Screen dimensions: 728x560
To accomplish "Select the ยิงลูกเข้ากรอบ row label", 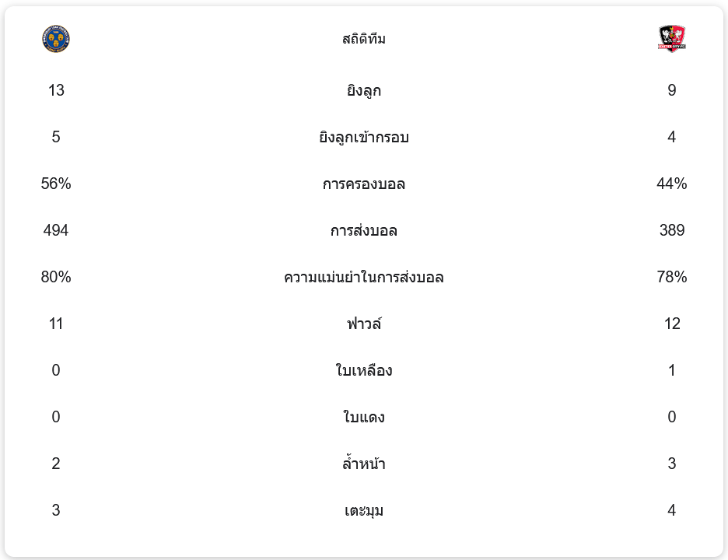I will 364,138.
